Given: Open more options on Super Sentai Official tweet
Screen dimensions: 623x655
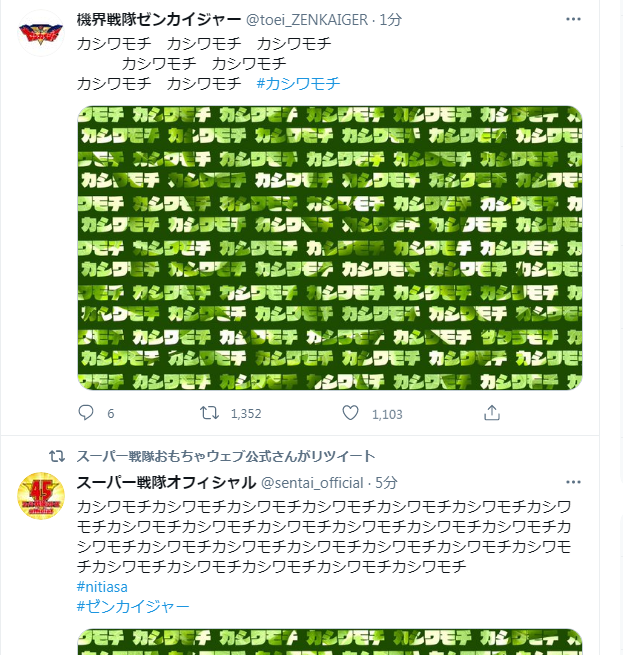Looking at the screenshot, I should point(573,482).
